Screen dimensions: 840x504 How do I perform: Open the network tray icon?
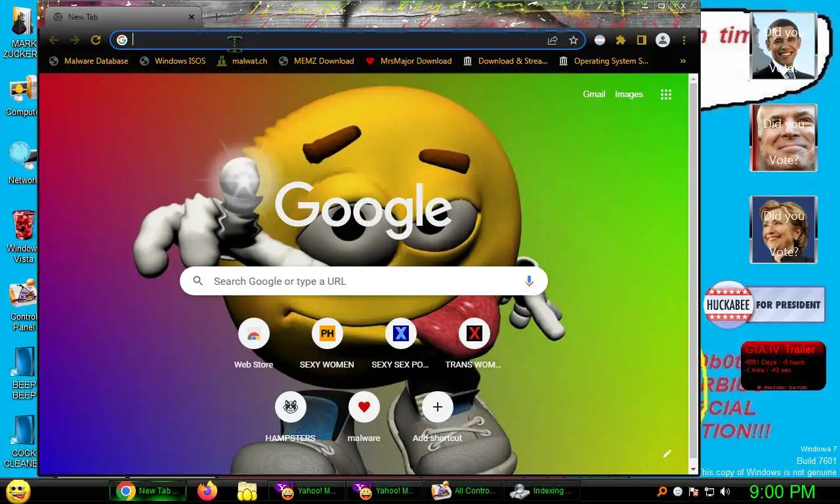pos(709,492)
